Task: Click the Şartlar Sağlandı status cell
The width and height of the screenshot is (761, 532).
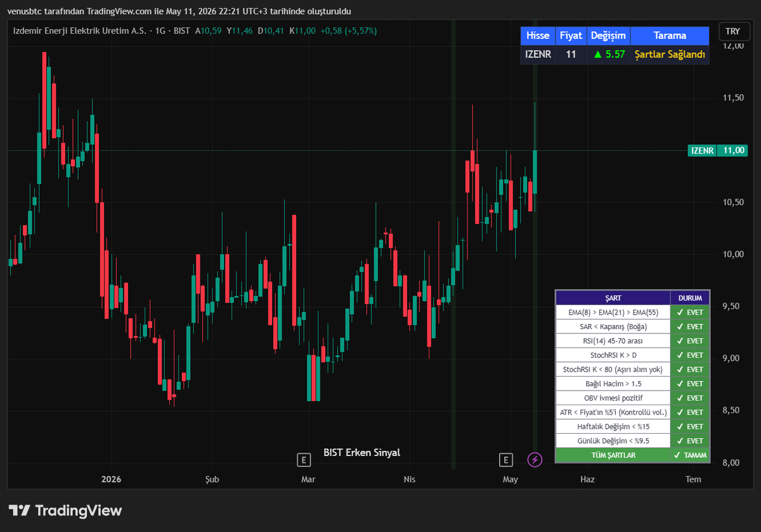Action: pos(670,55)
